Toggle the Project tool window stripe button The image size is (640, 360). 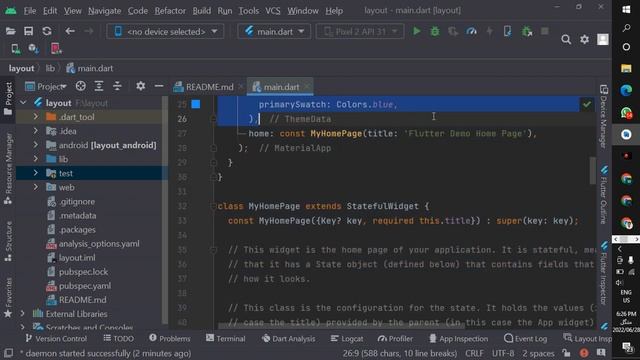pyautogui.click(x=8, y=98)
